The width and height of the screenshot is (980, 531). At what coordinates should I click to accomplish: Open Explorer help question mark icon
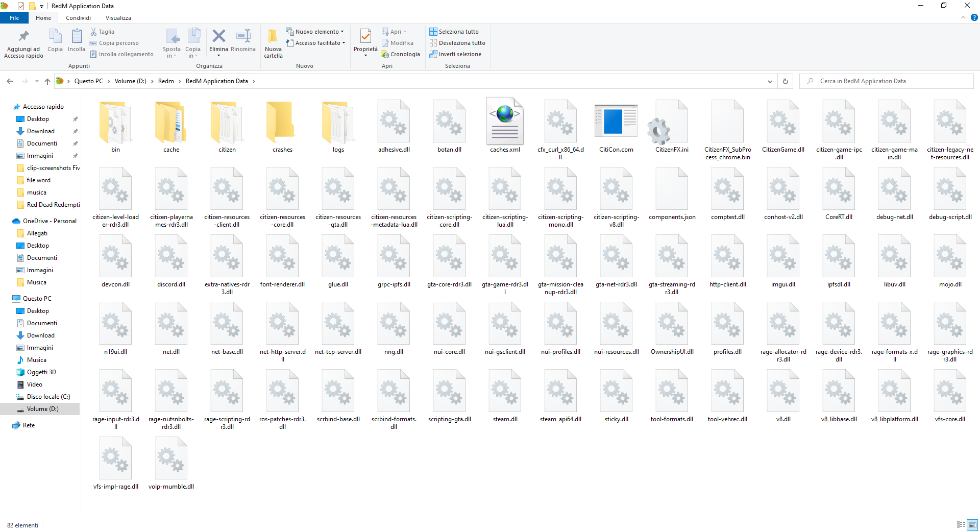pyautogui.click(x=974, y=17)
